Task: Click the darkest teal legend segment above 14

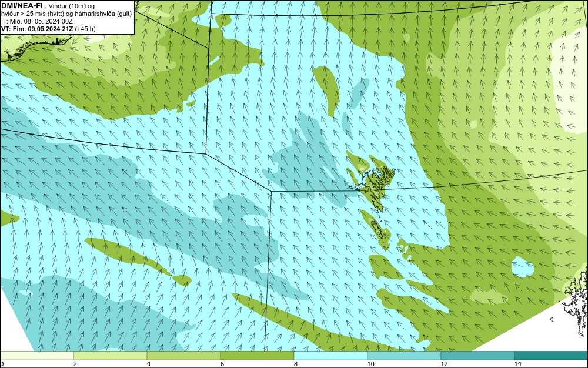Action: click(552, 355)
